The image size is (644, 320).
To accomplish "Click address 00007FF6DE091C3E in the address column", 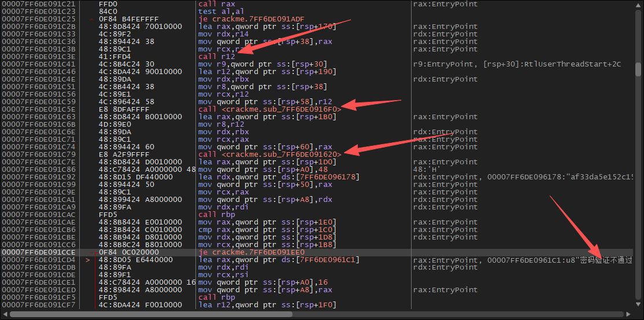I will coord(38,56).
